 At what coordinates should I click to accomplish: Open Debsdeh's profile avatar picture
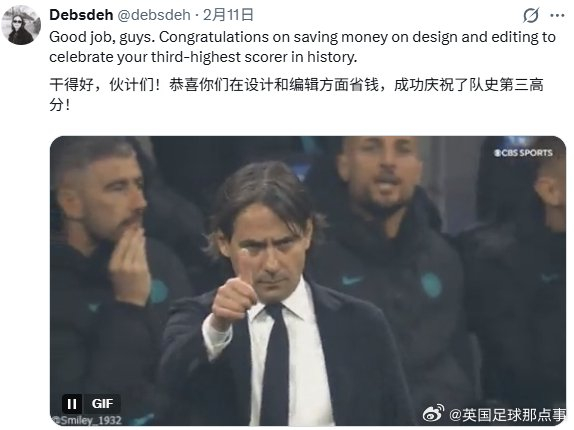point(21,25)
